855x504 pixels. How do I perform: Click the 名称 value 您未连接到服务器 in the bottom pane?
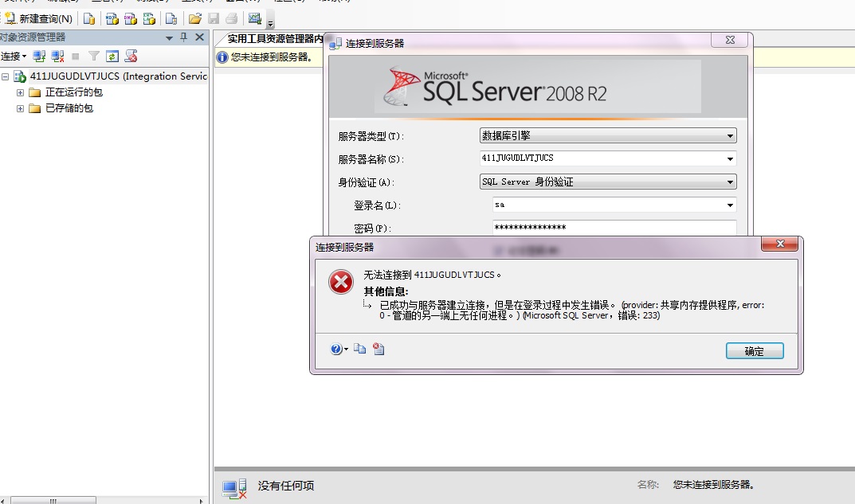tap(713, 484)
